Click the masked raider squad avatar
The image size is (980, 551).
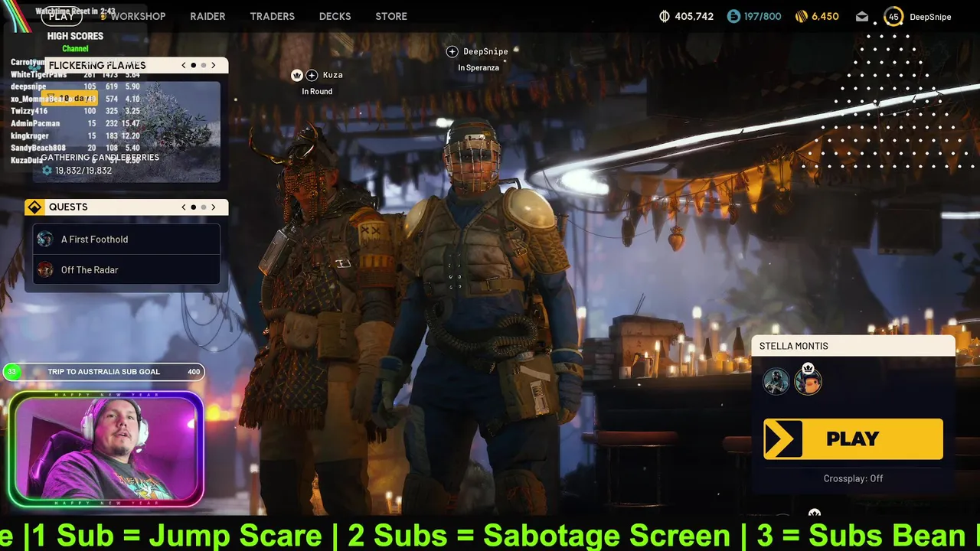point(776,381)
